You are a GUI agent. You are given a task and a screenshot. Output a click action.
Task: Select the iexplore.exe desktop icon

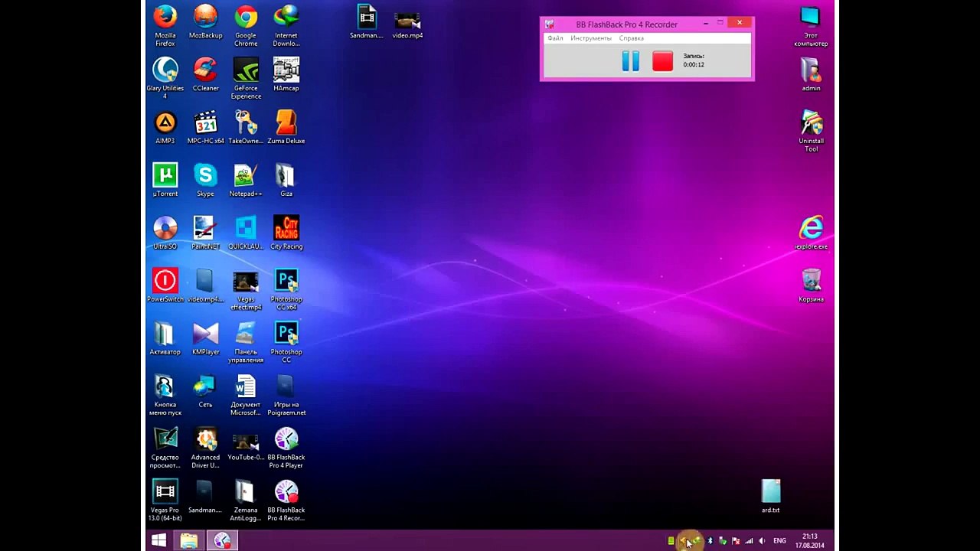811,233
